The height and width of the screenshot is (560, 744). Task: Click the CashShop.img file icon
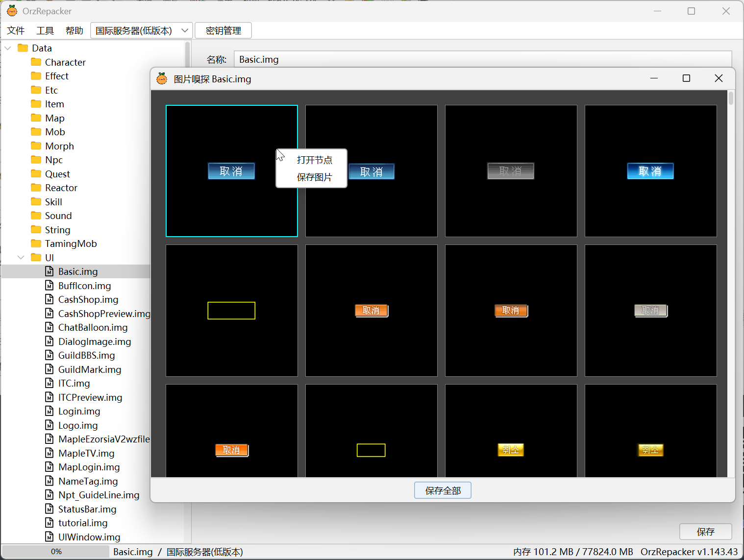pyautogui.click(x=50, y=299)
